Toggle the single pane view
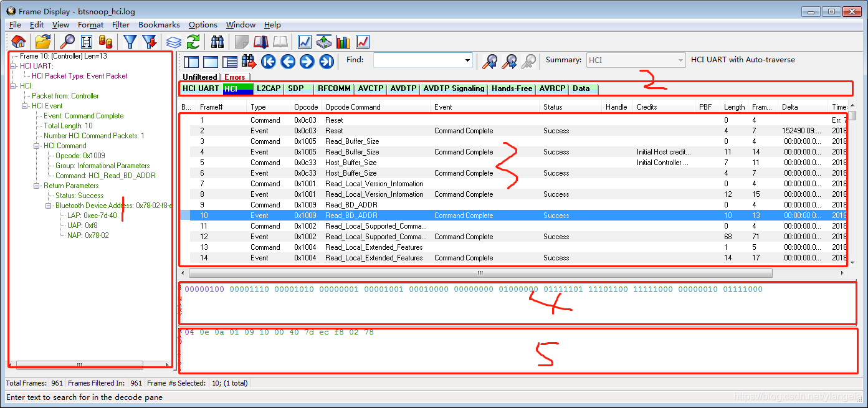868x408 pixels. (212, 61)
